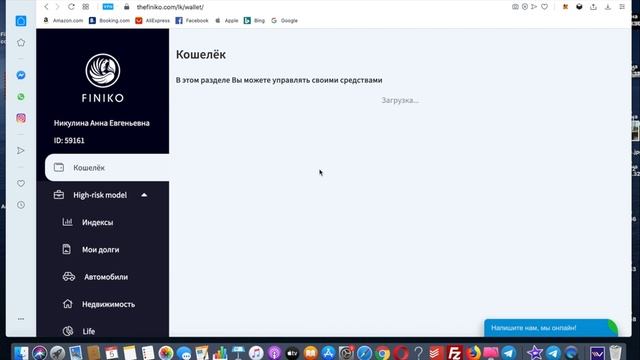Click the Finiko logo
The image size is (640, 360).
pyautogui.click(x=102, y=78)
